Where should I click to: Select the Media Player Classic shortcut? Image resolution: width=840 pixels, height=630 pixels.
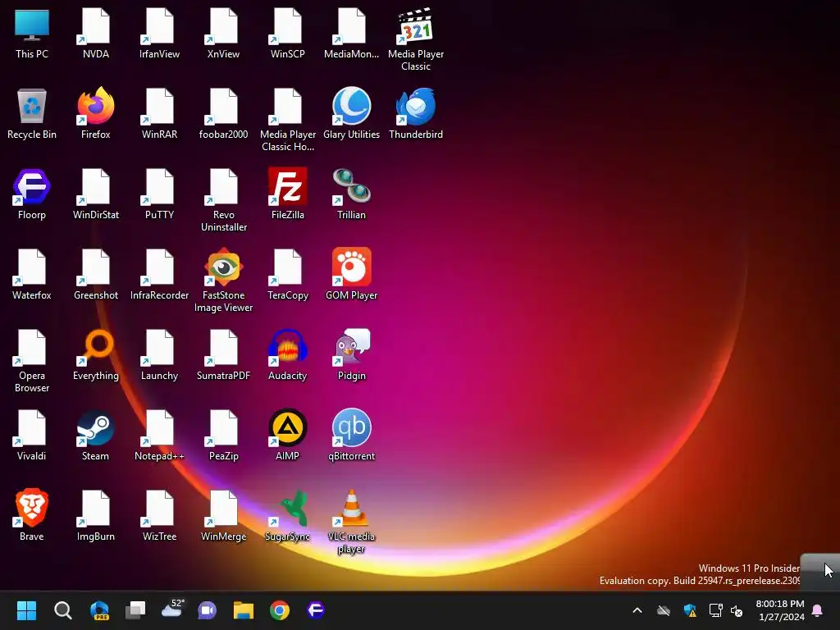[416, 39]
